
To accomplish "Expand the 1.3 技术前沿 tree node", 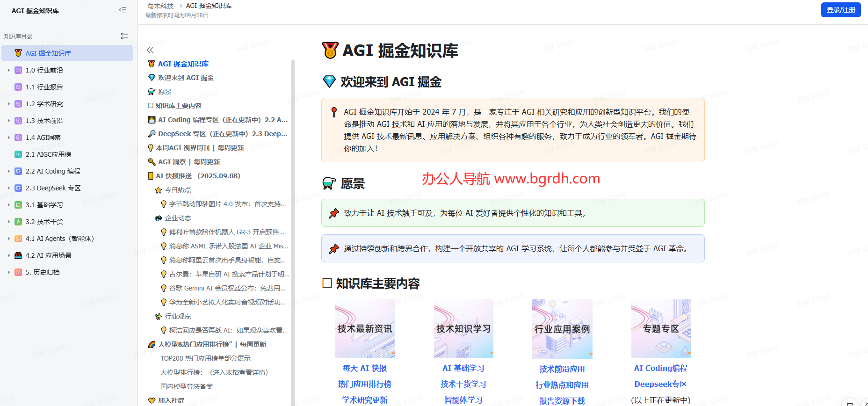I will [x=8, y=121].
